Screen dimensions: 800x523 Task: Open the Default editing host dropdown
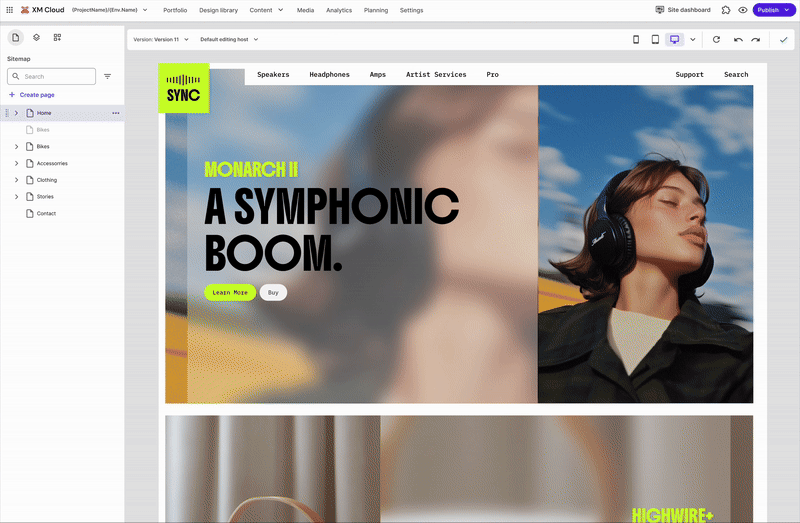229,39
